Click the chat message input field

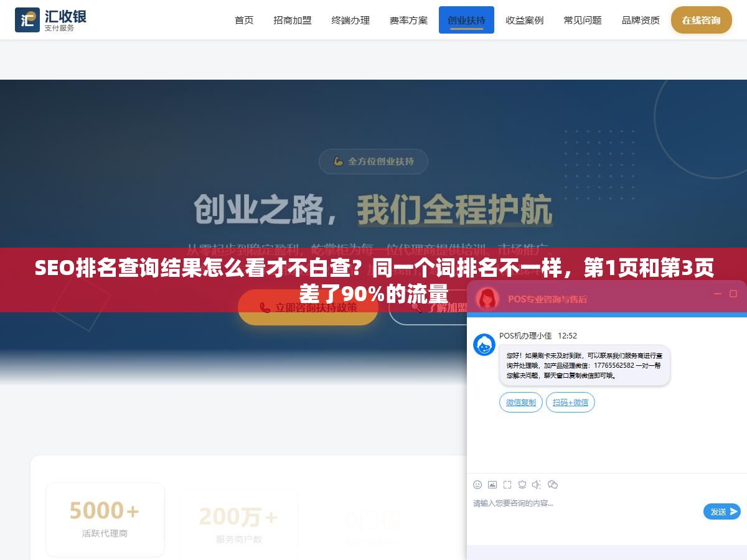point(585,513)
